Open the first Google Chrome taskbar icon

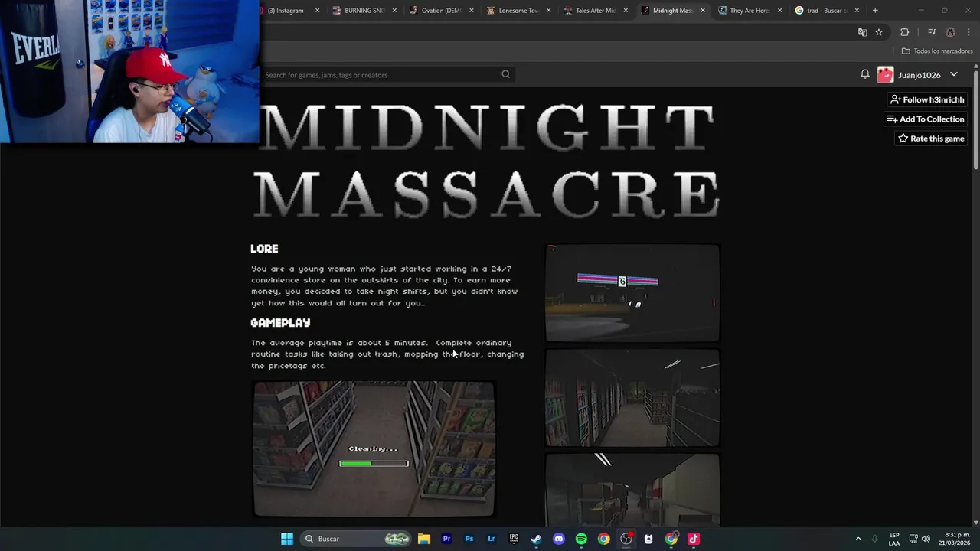[604, 539]
